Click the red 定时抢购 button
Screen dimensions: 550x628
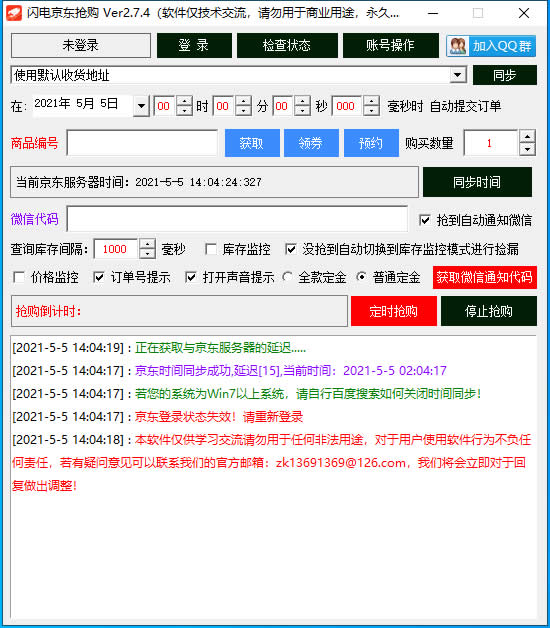point(394,311)
